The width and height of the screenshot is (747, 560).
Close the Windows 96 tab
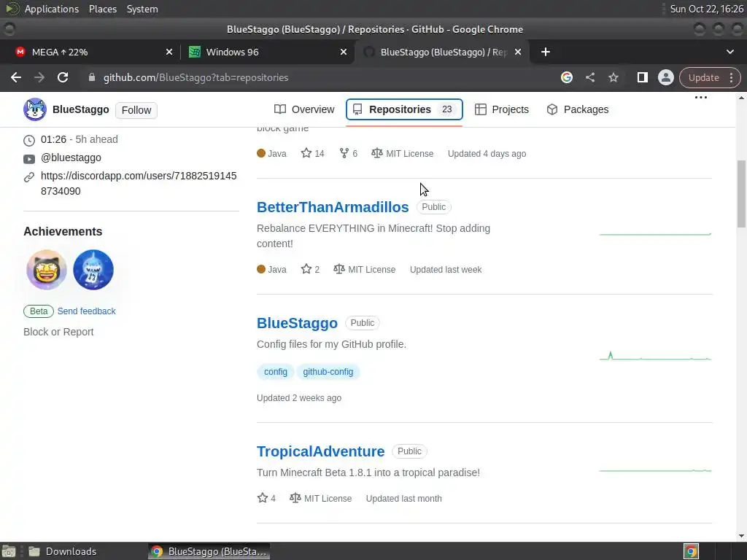click(x=344, y=52)
